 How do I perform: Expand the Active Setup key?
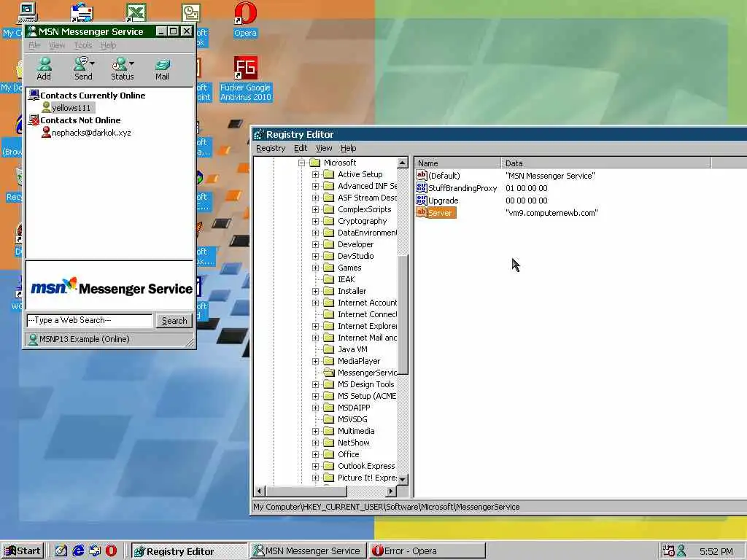coord(315,175)
